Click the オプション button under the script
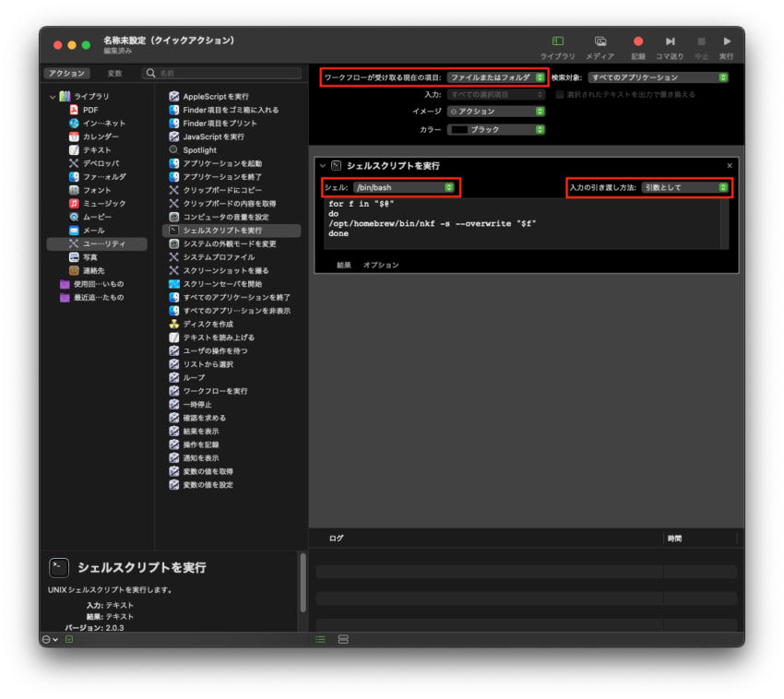 [381, 265]
